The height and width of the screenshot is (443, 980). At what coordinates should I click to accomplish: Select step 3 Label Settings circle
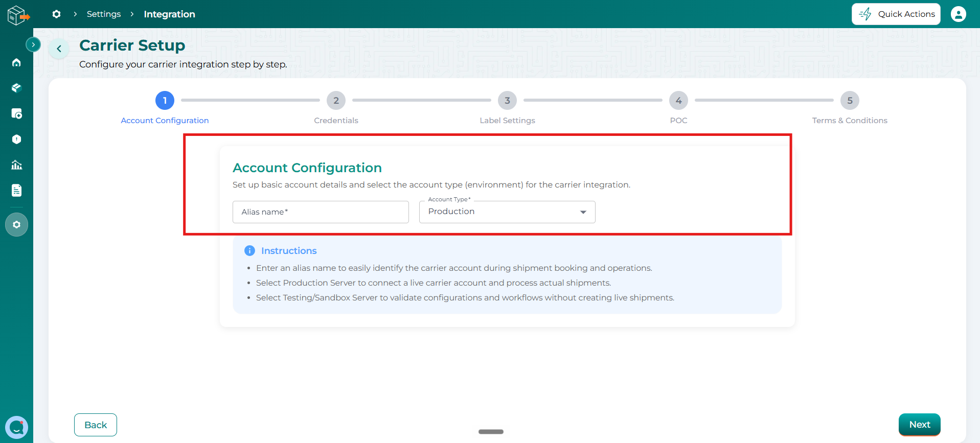(507, 100)
